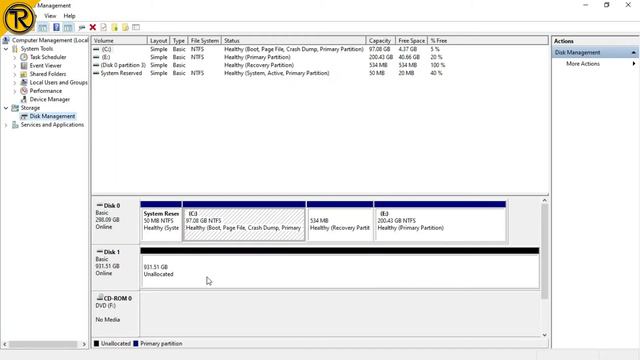Click the Disk Management tree icon

tap(24, 116)
